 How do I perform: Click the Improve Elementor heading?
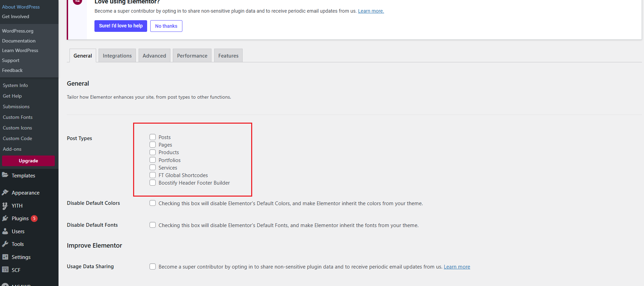click(x=94, y=245)
